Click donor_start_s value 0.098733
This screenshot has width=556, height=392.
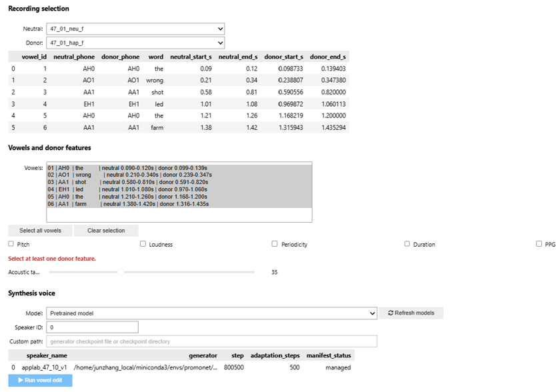coord(291,69)
